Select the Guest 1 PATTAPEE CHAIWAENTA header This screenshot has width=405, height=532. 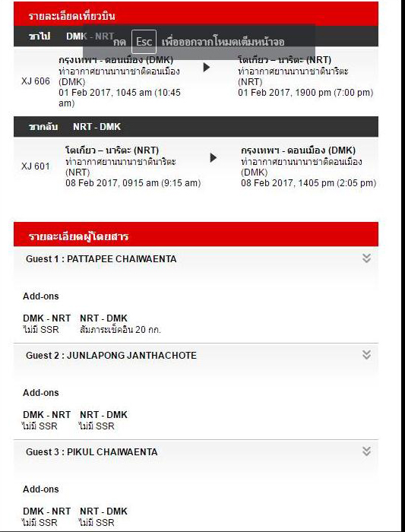[196, 259]
